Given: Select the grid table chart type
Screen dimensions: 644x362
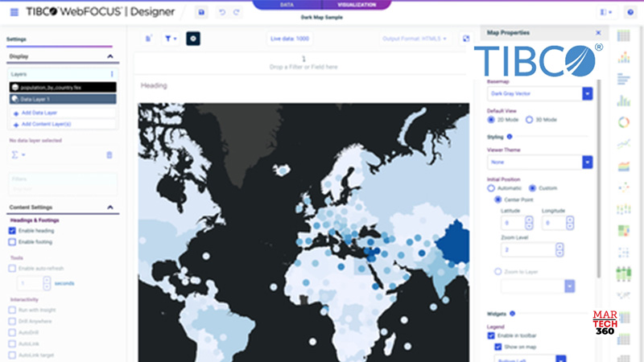Looking at the screenshot, I should (x=623, y=35).
